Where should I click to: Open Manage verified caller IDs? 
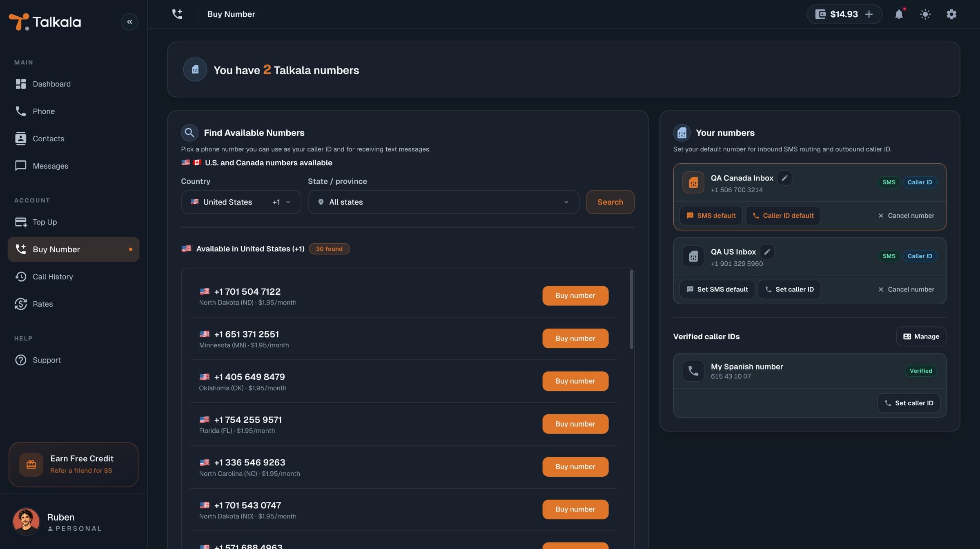(x=921, y=336)
